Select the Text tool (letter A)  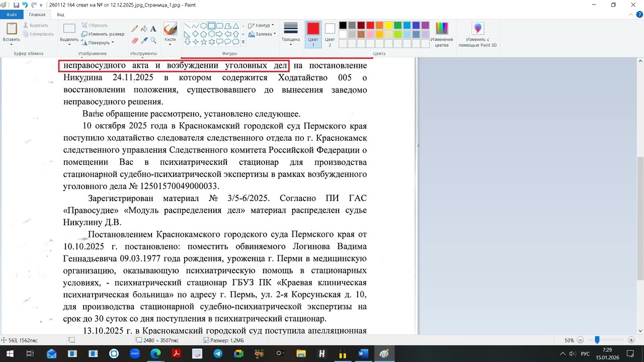pyautogui.click(x=153, y=29)
